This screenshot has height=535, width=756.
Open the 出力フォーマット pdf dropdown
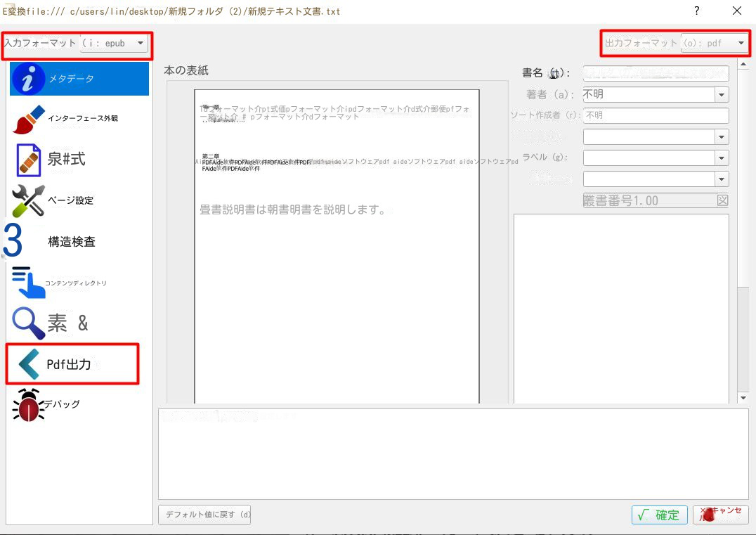point(715,43)
